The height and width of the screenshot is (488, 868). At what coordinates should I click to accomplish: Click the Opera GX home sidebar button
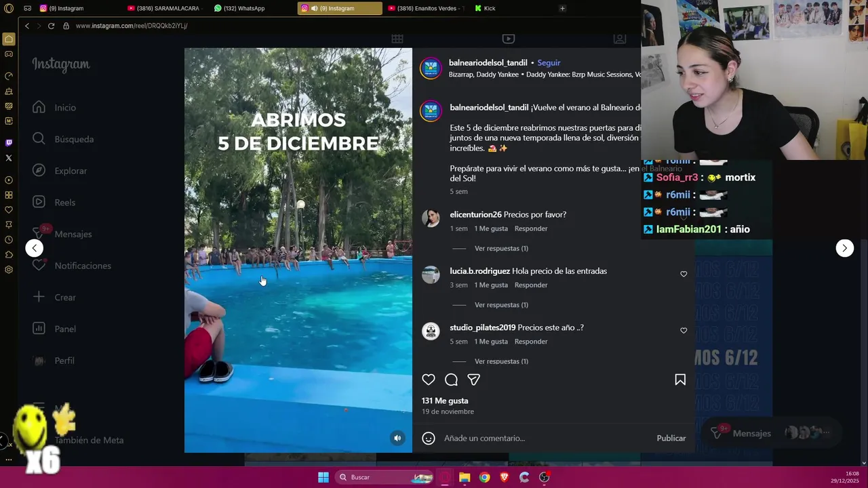click(x=9, y=39)
